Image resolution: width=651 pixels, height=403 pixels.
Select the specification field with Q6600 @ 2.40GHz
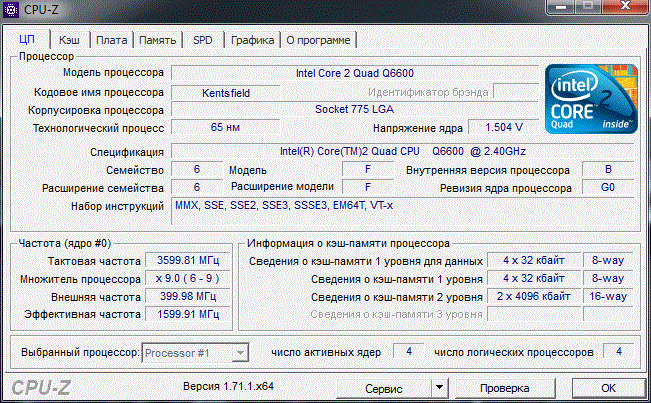403,151
